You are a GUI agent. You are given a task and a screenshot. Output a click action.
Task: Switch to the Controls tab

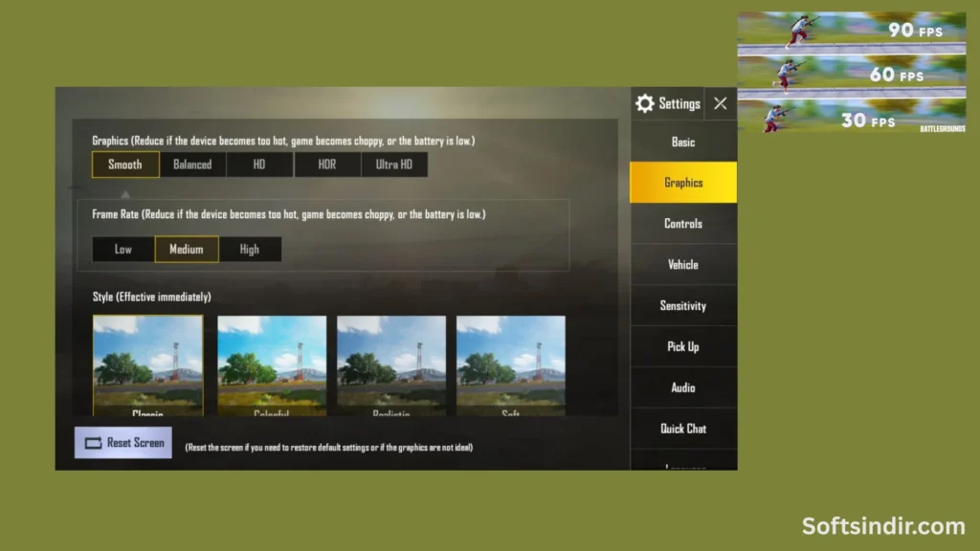[x=682, y=223]
